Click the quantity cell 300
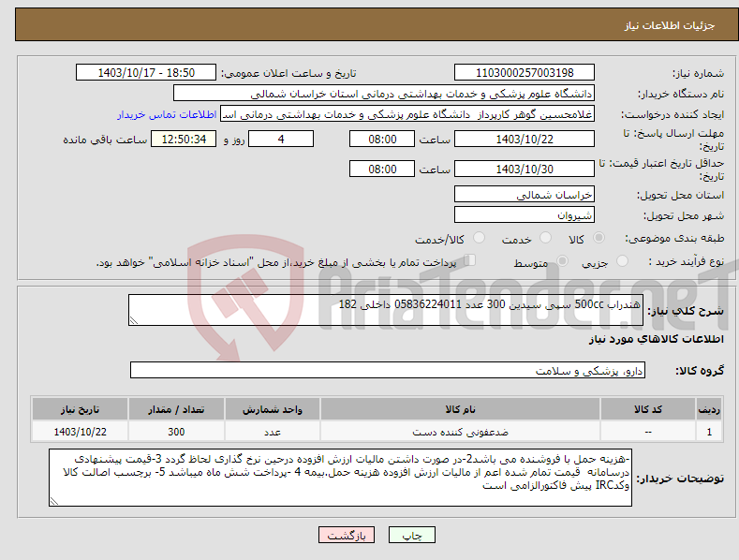Image resolution: width=739 pixels, height=560 pixels. pos(176,432)
